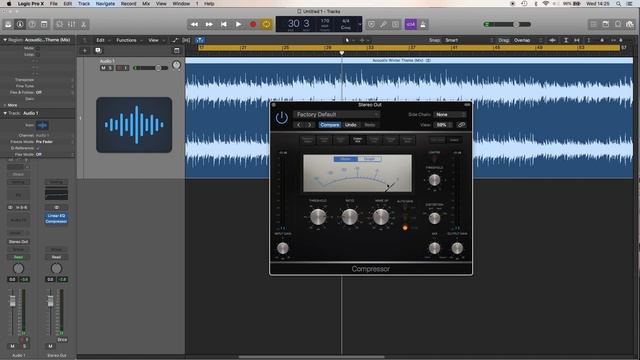The height and width of the screenshot is (360, 640).
Task: Click the audio waveform track icon
Action: pos(134,125)
